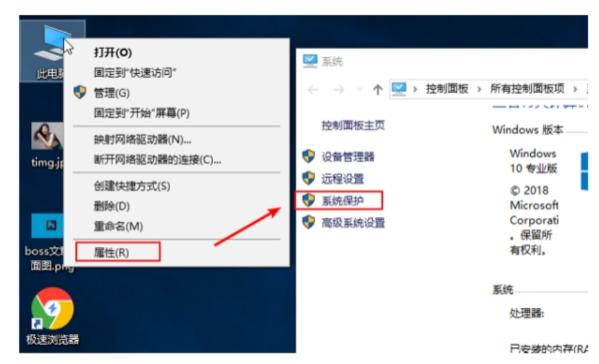Click the 控制面板 breadcrumb in address bar
Image resolution: width=599 pixels, height=364 pixels.
[x=447, y=89]
